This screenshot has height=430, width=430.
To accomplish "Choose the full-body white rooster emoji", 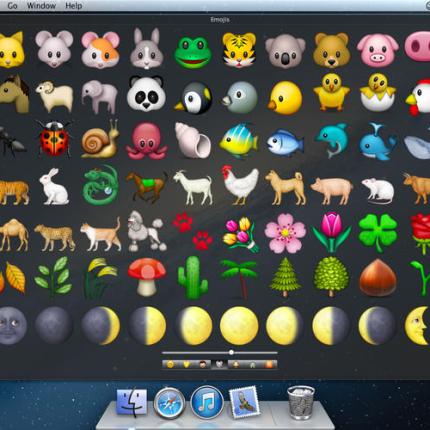I will (240, 185).
